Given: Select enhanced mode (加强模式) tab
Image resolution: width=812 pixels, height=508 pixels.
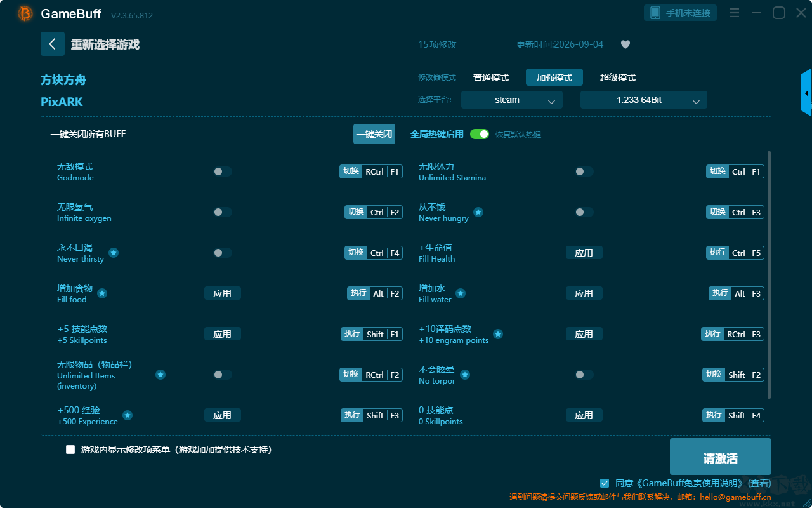Looking at the screenshot, I should (554, 77).
